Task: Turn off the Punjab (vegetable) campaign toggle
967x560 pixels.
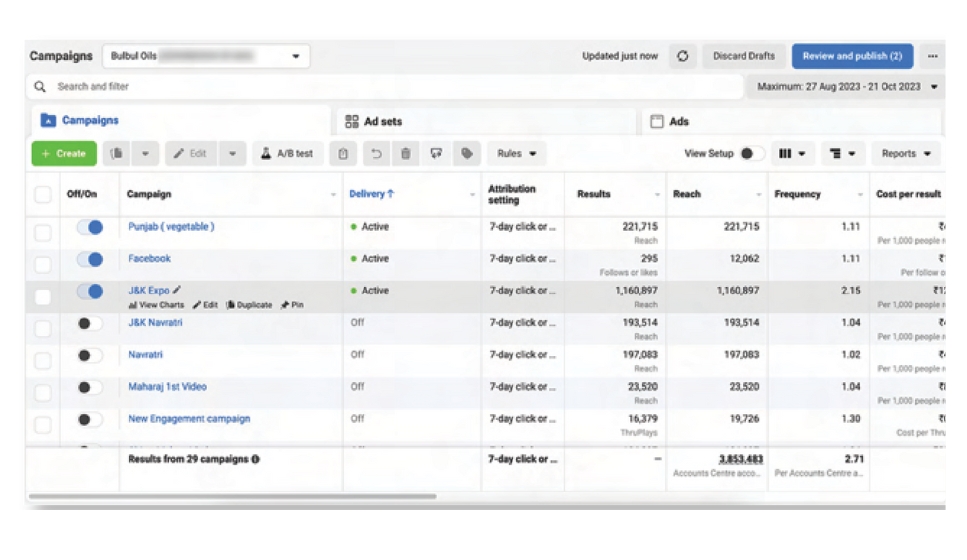Action: [x=90, y=228]
